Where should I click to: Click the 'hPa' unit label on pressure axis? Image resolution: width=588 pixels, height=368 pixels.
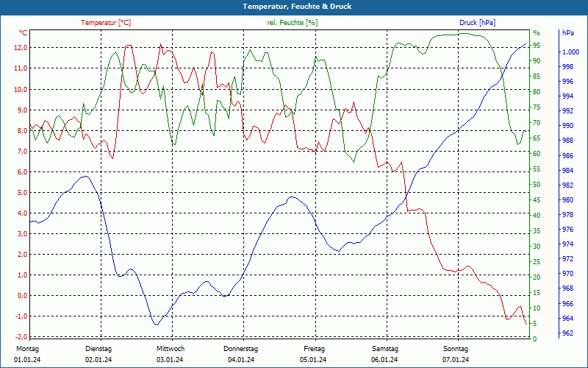pyautogui.click(x=567, y=33)
